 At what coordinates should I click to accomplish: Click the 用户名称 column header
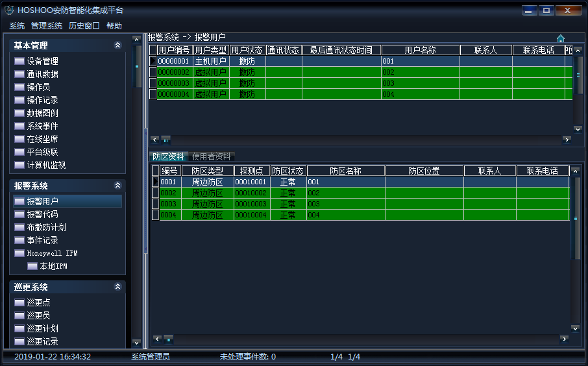(x=420, y=50)
